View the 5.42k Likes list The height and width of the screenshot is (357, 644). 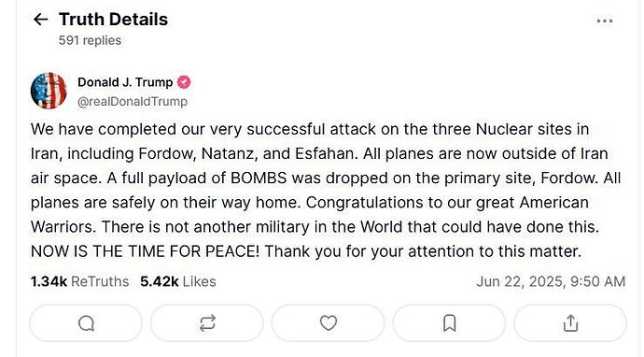coord(178,281)
